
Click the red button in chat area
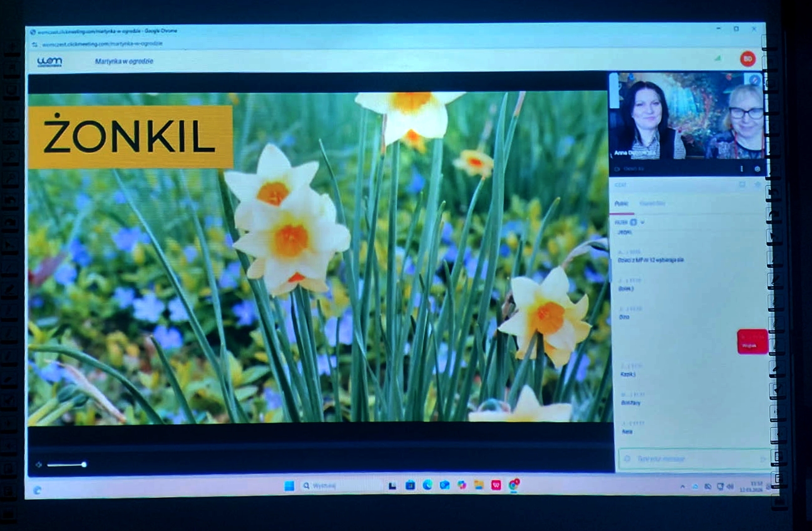click(752, 342)
